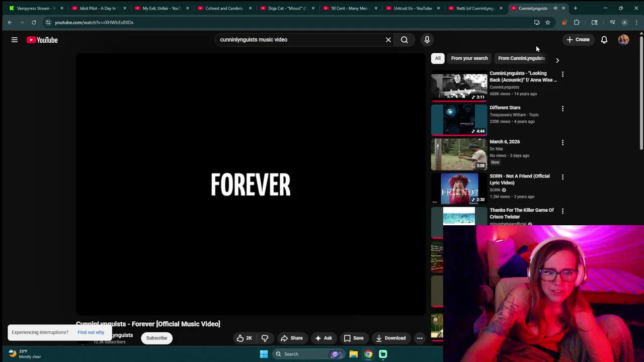The image size is (644, 362).
Task: Open a new browser tab
Action: tap(575, 8)
